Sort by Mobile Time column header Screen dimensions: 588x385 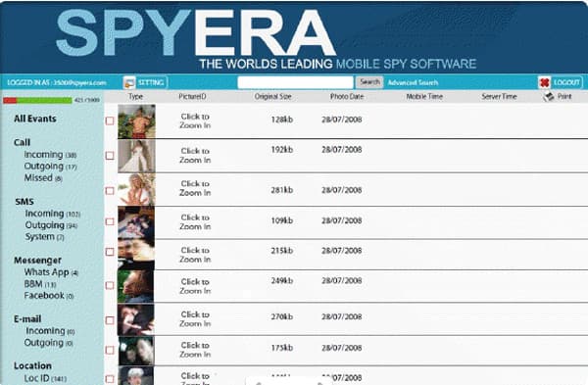[x=424, y=96]
